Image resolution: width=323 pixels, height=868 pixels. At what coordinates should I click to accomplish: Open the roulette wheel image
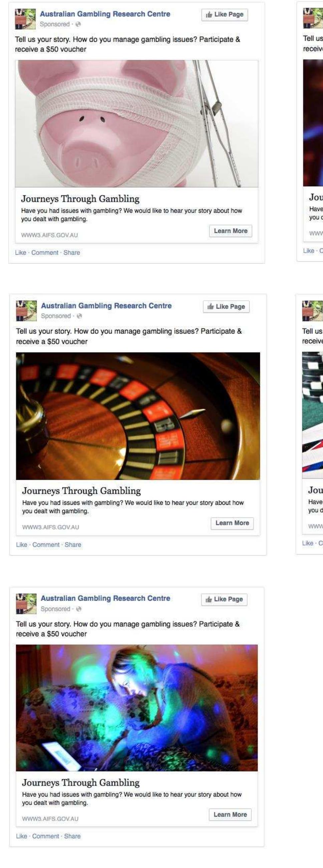pyautogui.click(x=138, y=416)
